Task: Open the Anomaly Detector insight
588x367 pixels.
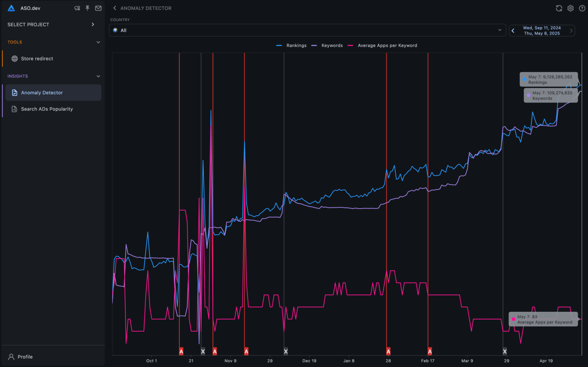Action: [x=41, y=92]
